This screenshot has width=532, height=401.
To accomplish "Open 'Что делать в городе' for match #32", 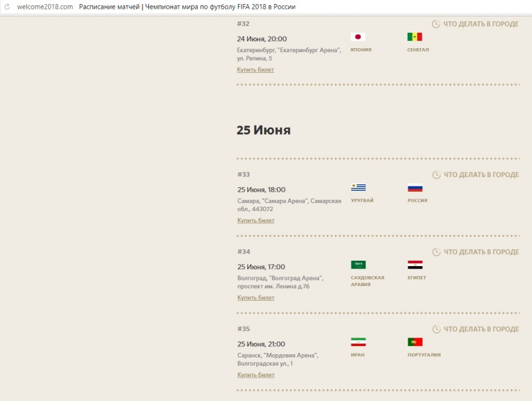I will point(475,24).
